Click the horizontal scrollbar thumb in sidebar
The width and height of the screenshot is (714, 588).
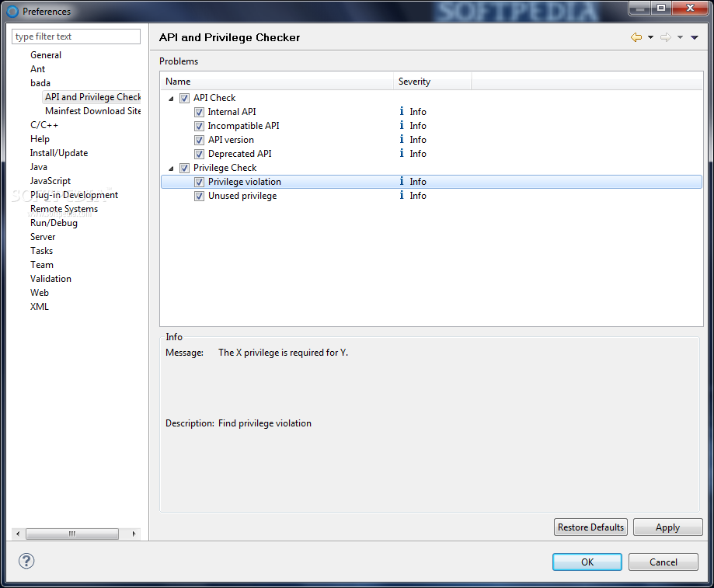(72, 534)
